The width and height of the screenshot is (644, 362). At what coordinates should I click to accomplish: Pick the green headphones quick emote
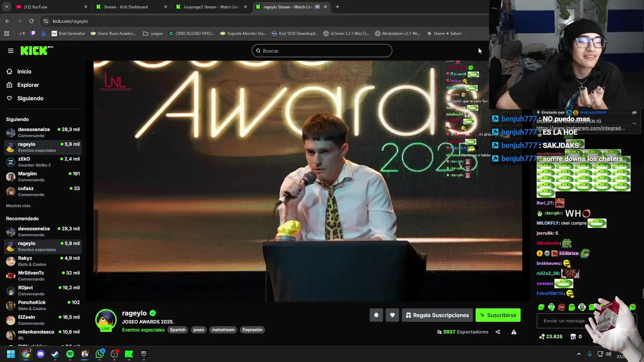click(551, 307)
